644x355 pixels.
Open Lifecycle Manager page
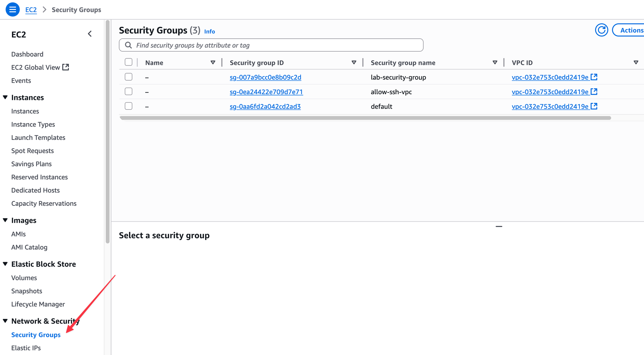pyautogui.click(x=38, y=304)
